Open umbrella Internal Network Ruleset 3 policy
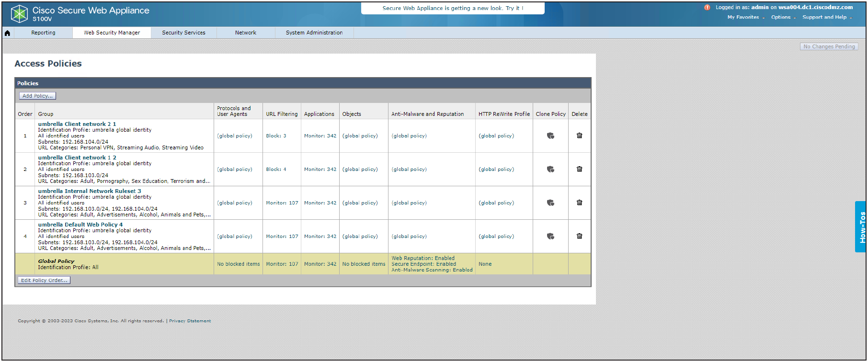Screen dimensions: 868x362 (90, 191)
